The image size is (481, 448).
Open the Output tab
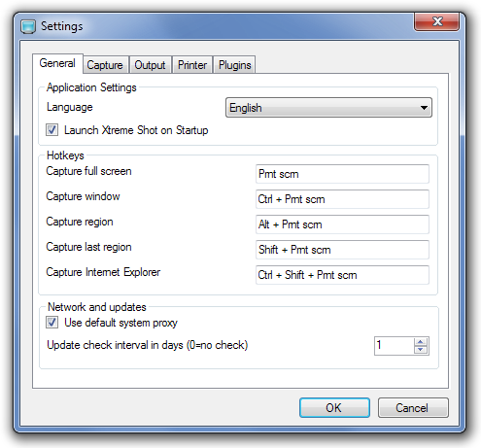(x=150, y=65)
